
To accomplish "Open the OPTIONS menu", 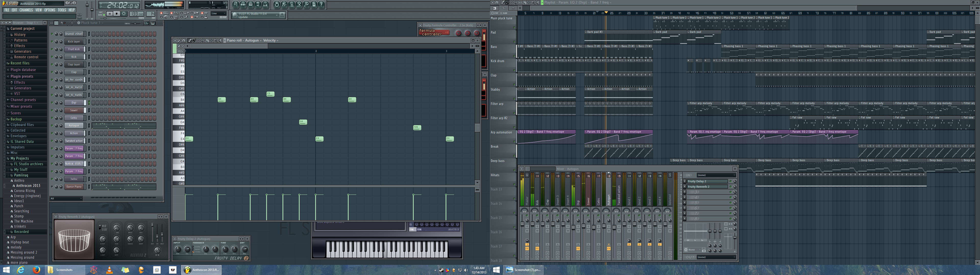I will (50, 10).
